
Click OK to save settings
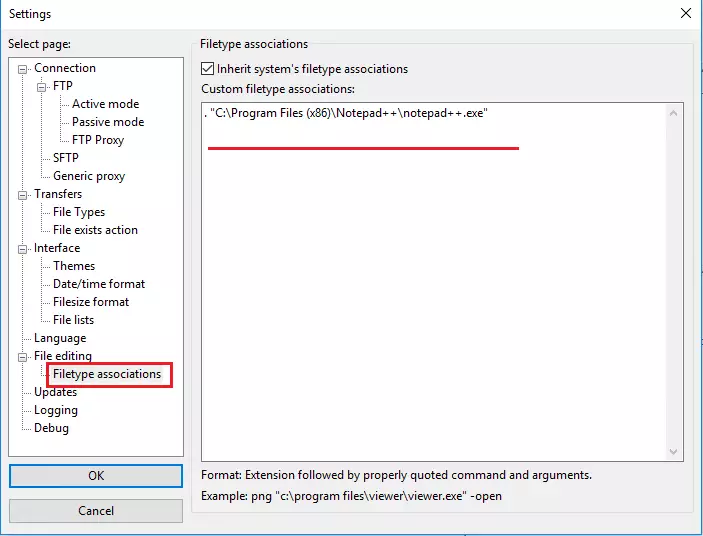pyautogui.click(x=96, y=475)
